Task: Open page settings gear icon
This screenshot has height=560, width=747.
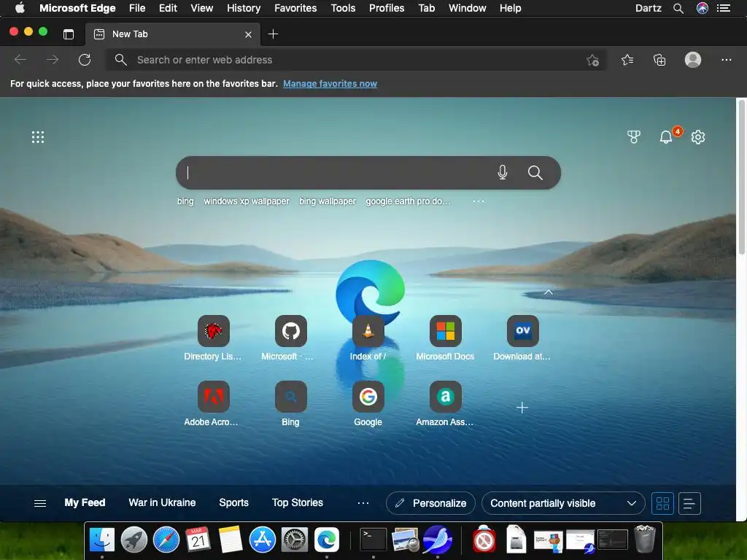Action: point(698,137)
